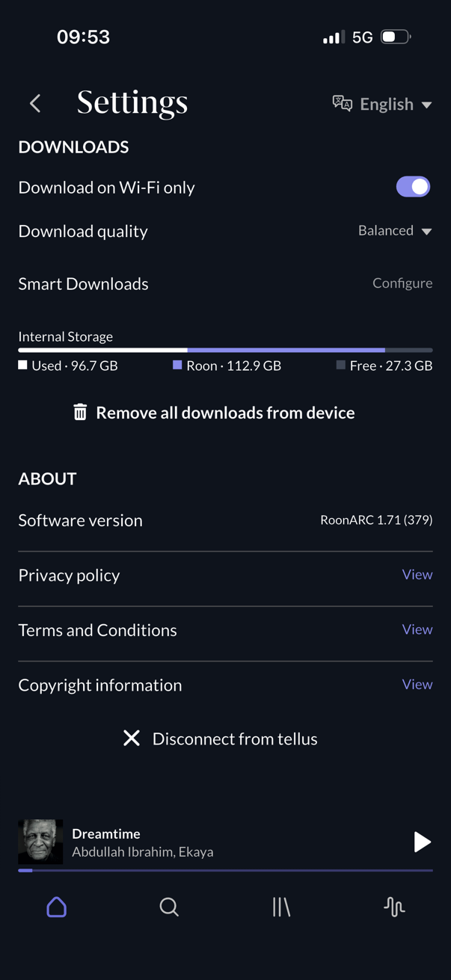The height and width of the screenshot is (980, 451).
Task: Tap the X disconnect icon
Action: [x=132, y=739]
